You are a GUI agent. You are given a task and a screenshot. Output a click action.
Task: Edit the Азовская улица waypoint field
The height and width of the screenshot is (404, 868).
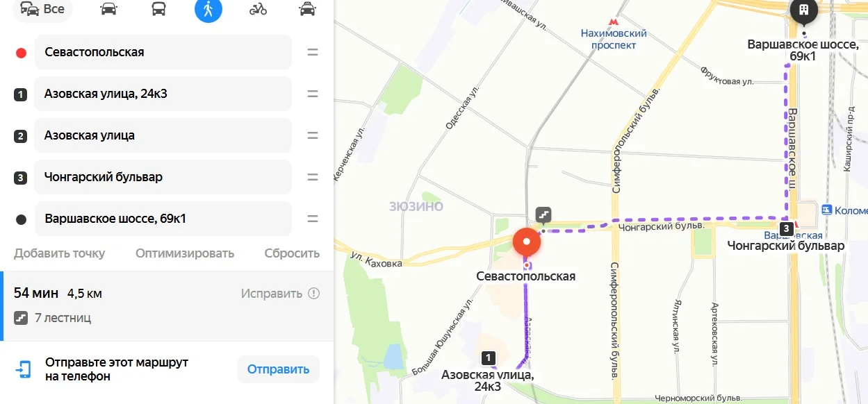[163, 135]
